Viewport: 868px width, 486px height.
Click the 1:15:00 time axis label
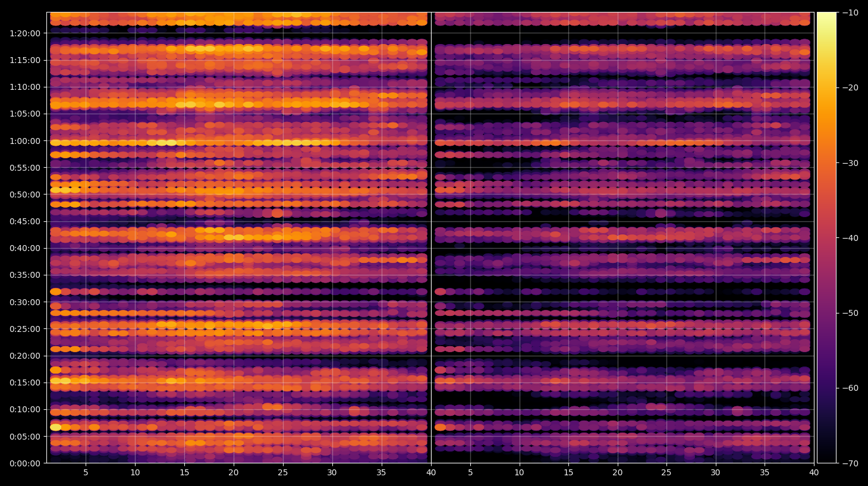coord(25,60)
